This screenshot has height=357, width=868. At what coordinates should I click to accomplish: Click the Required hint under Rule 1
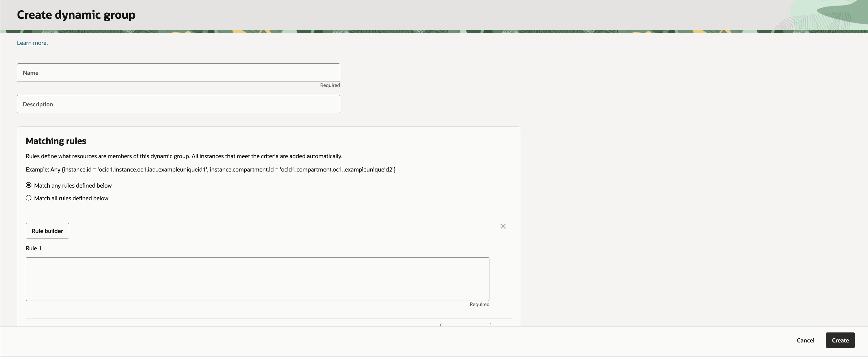(x=479, y=304)
